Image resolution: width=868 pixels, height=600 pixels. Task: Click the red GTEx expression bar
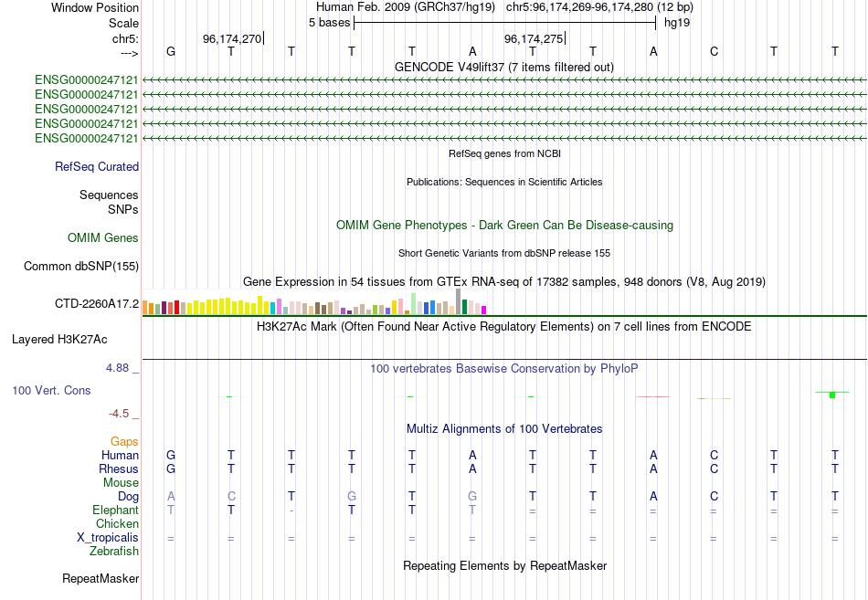[176, 308]
